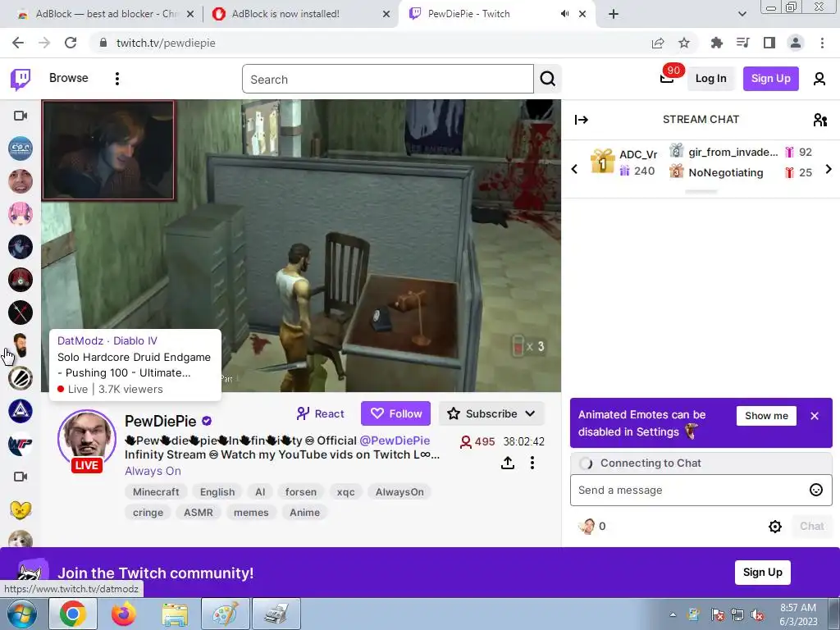Click the Log In button
This screenshot has width=840, height=630.
(x=710, y=79)
